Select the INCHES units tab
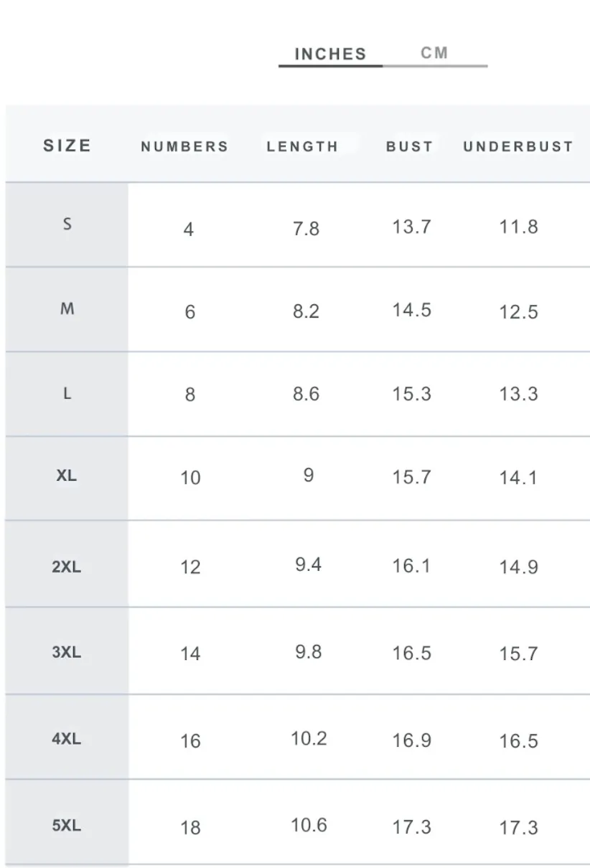The image size is (590, 868). (330, 54)
